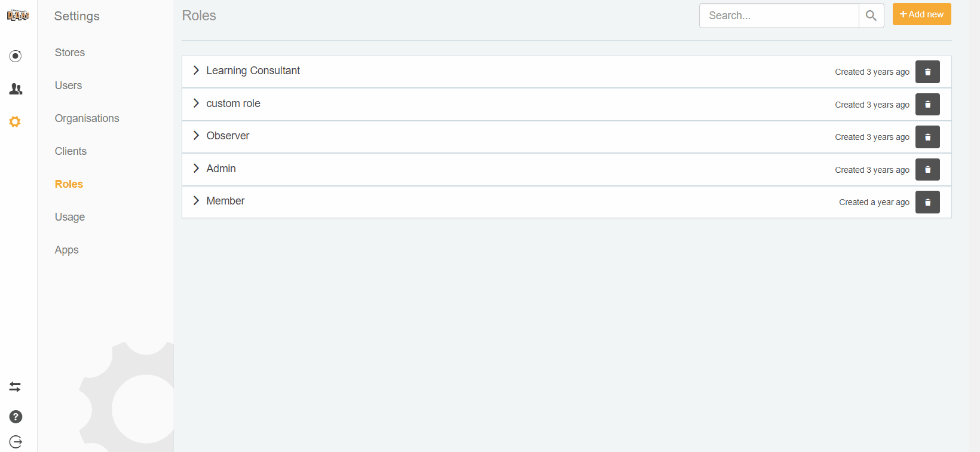Screen dimensions: 980x452
Task: Click the Roles page heading
Action: pyautogui.click(x=199, y=16)
